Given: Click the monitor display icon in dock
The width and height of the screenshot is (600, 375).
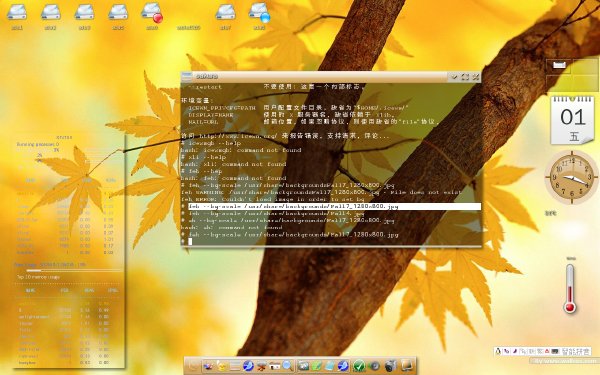Looking at the screenshot, I should point(407,365).
